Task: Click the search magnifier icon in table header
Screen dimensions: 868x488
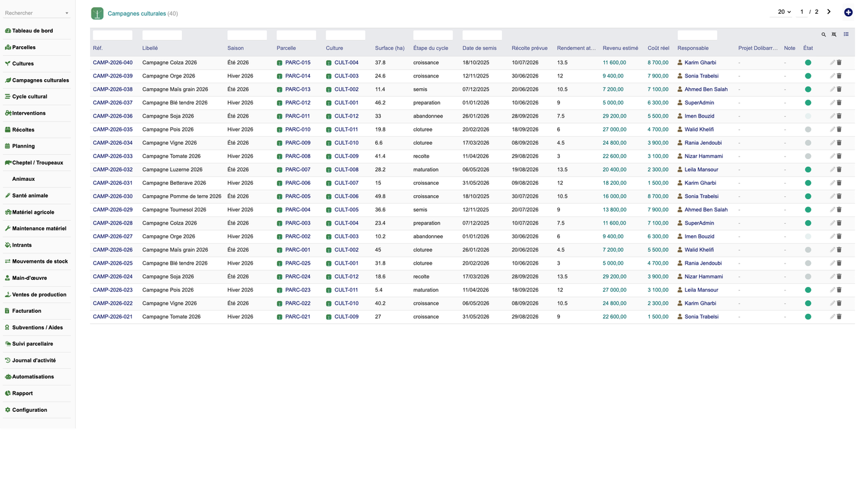Action: click(x=824, y=35)
